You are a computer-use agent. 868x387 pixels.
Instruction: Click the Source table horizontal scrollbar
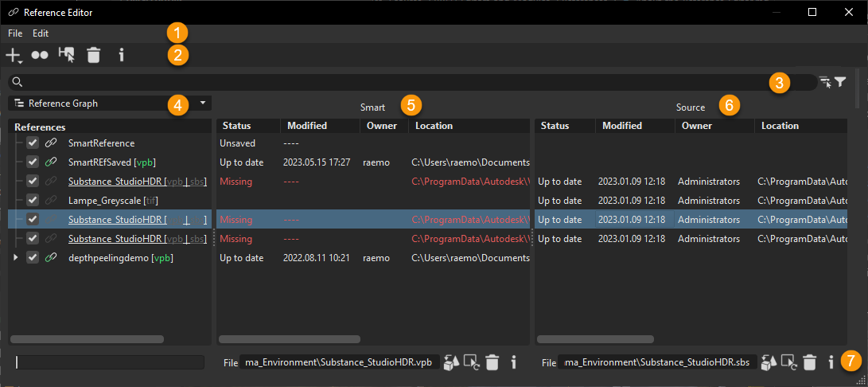[596, 339]
